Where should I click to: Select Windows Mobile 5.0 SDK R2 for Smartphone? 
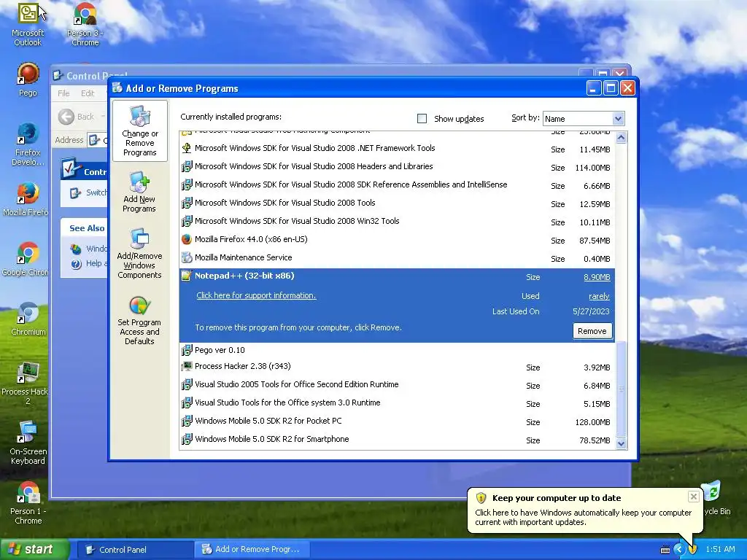pos(398,439)
